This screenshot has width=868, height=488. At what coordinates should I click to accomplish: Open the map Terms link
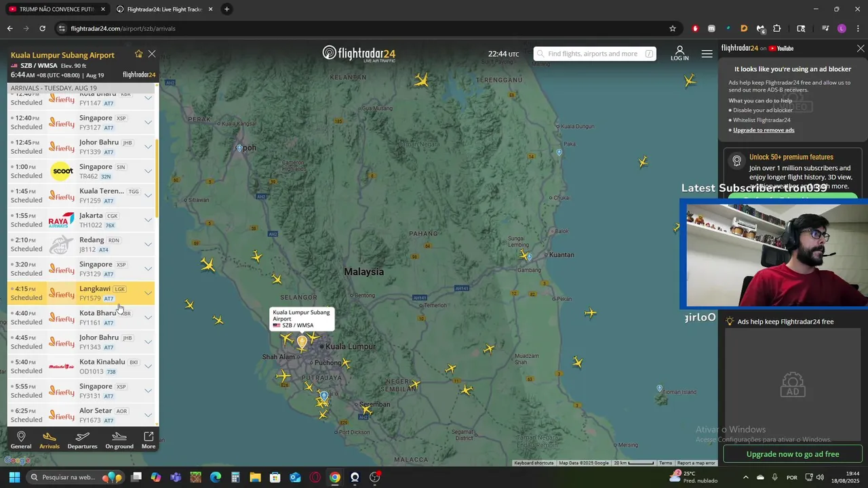(666, 463)
